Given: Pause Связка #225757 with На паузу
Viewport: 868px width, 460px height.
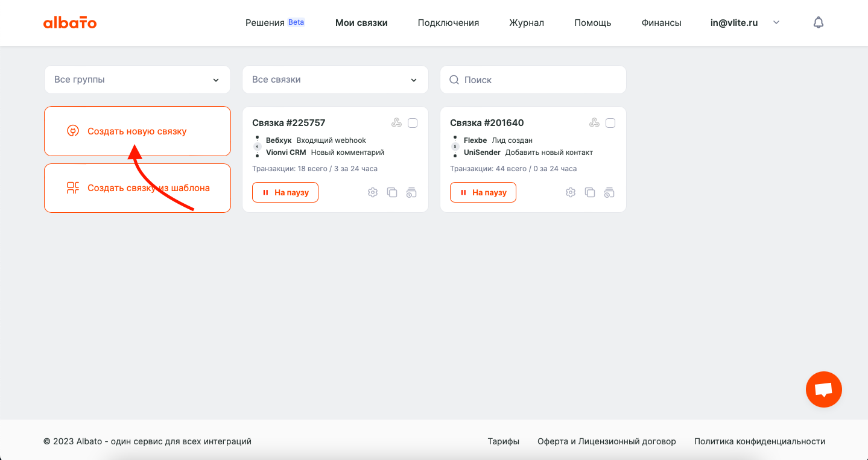Looking at the screenshot, I should pyautogui.click(x=285, y=192).
